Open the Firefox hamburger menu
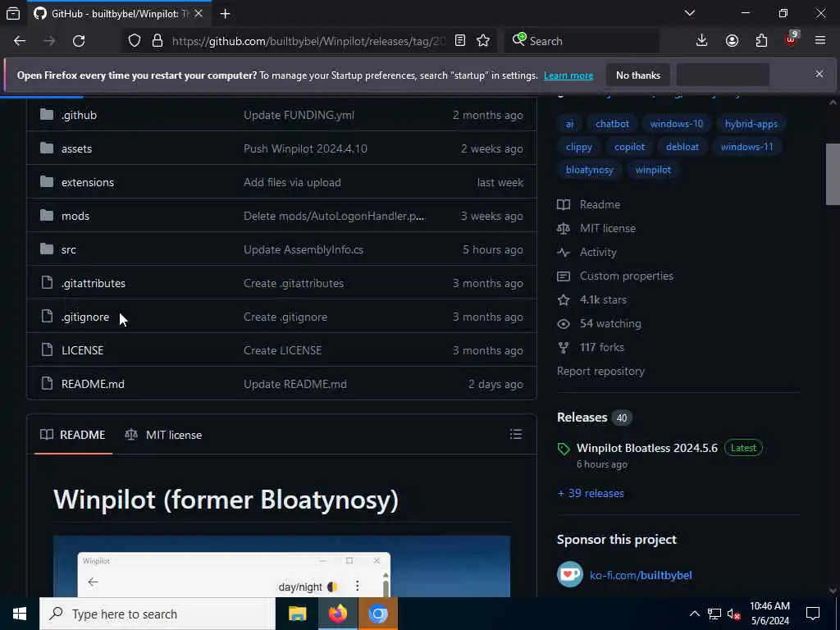 (820, 41)
